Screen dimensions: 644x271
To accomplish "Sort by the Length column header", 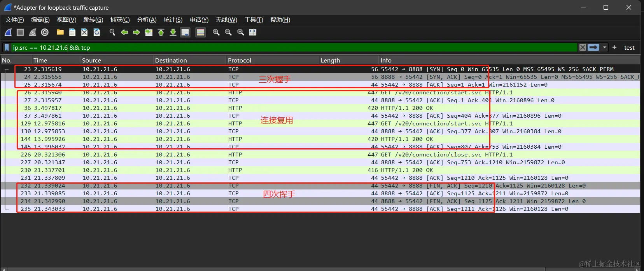I will pyautogui.click(x=349, y=60).
